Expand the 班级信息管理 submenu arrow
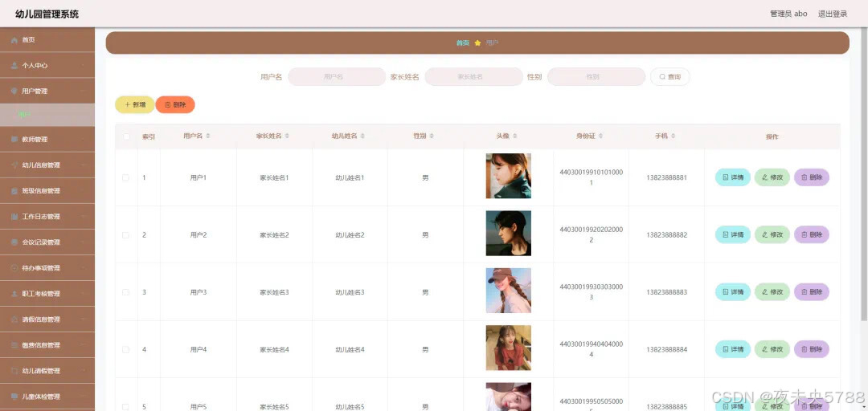The image size is (868, 411). click(x=82, y=191)
